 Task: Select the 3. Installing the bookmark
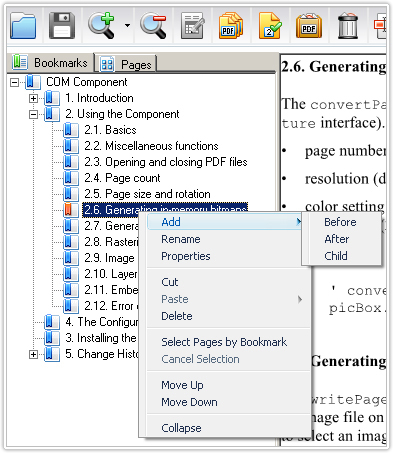click(x=101, y=338)
